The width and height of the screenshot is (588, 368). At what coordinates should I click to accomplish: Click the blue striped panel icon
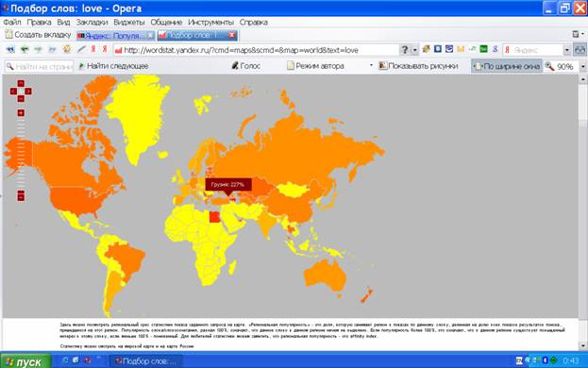click(x=449, y=49)
